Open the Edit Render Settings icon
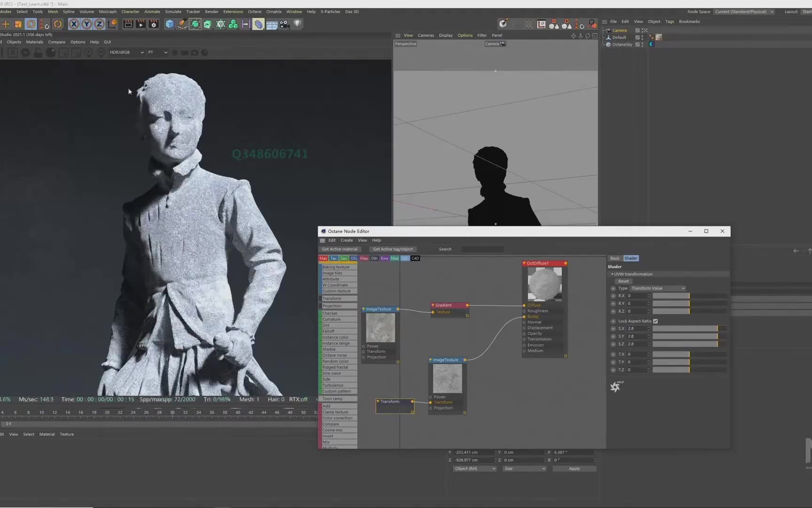The height and width of the screenshot is (508, 812). (154, 24)
